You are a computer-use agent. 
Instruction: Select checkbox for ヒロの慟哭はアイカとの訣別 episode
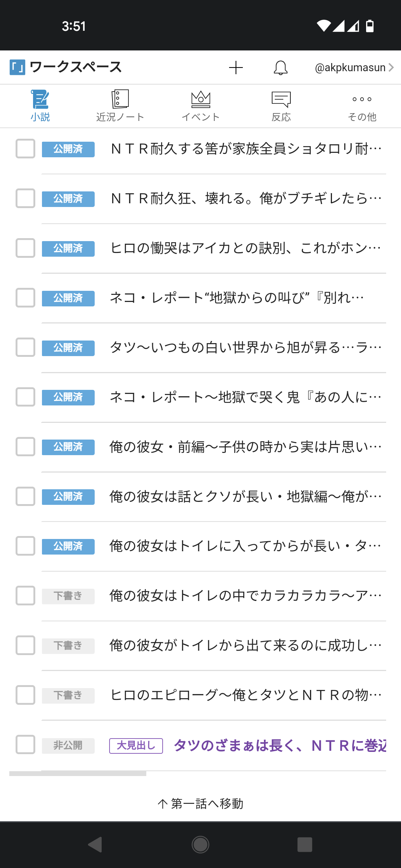click(25, 248)
